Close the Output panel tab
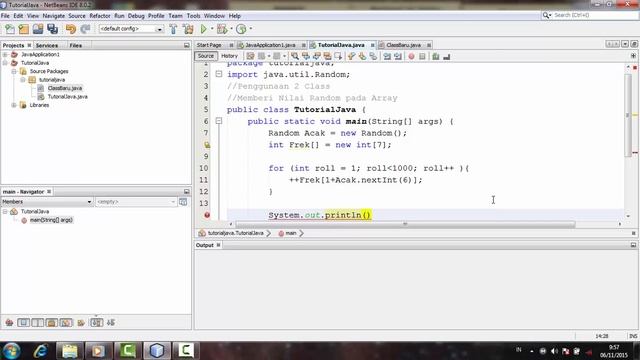The width and height of the screenshot is (640, 360). point(219,245)
